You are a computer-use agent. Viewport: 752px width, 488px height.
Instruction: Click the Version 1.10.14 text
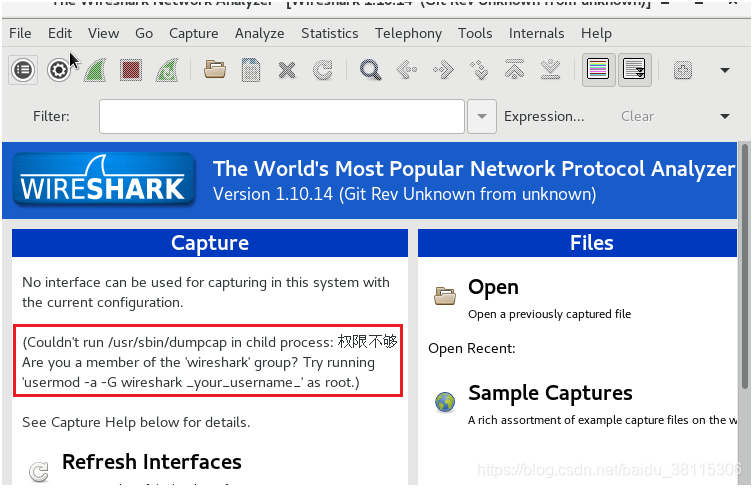click(x=404, y=194)
